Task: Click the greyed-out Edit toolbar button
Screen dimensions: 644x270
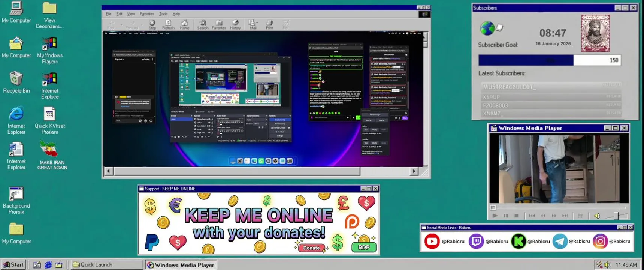Action: tap(286, 25)
